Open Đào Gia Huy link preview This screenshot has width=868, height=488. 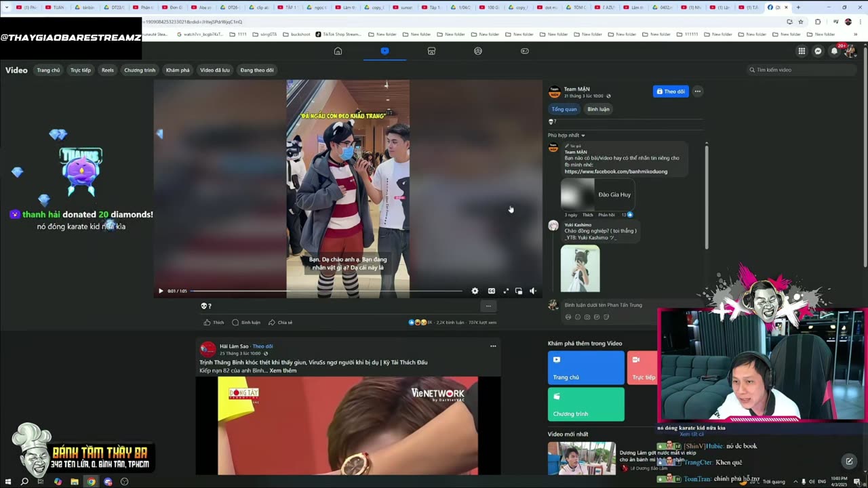pyautogui.click(x=597, y=195)
